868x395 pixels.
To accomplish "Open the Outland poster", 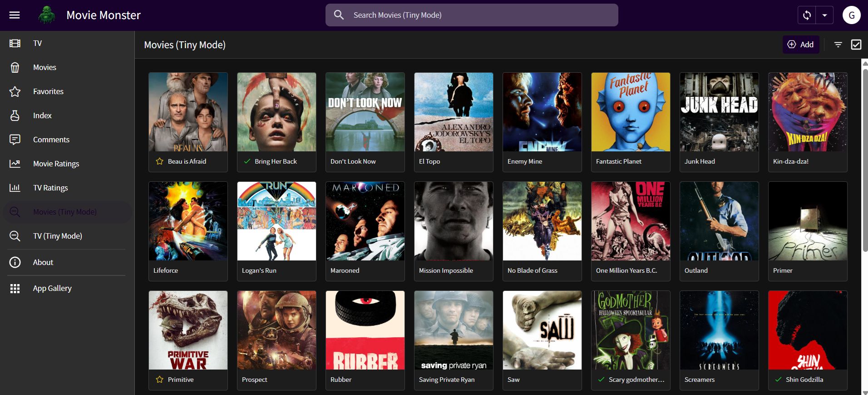I will tap(719, 221).
